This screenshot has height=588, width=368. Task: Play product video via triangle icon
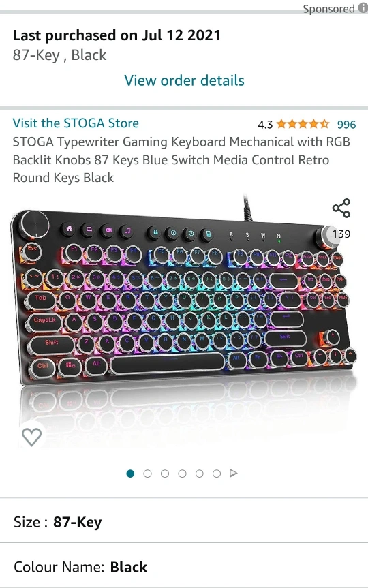(233, 474)
